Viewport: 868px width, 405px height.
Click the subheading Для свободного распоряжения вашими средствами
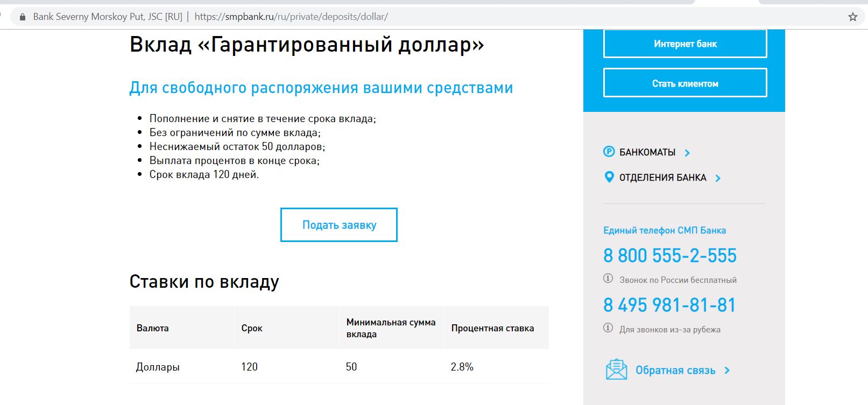coord(321,88)
